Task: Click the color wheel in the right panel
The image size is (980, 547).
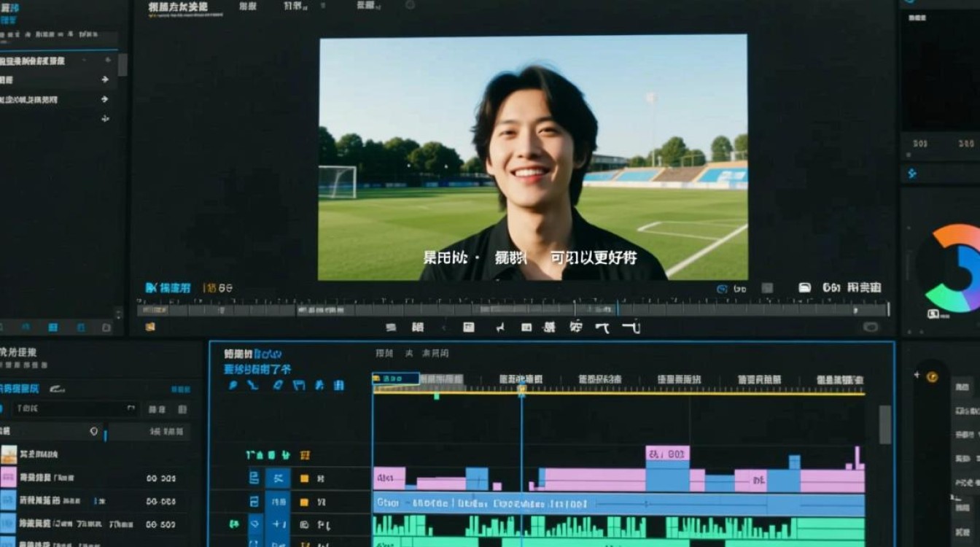Action: click(952, 268)
